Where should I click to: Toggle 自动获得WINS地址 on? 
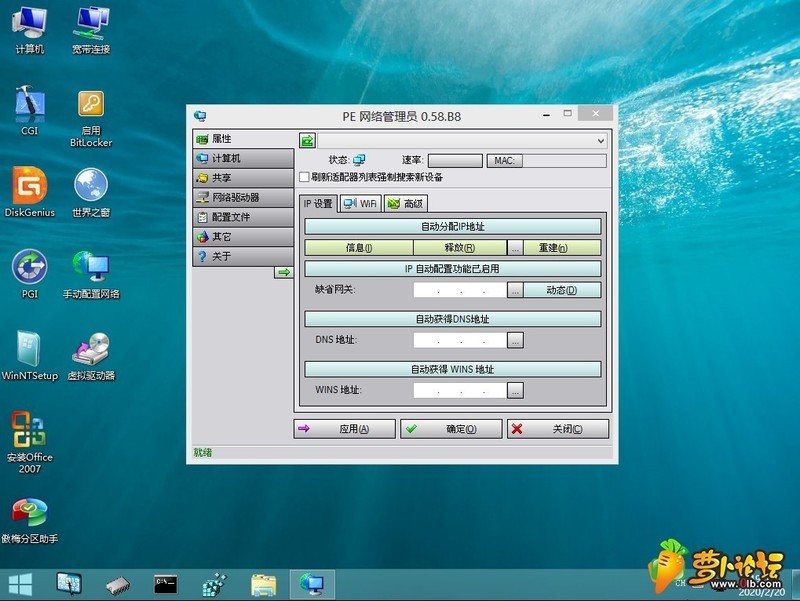pyautogui.click(x=450, y=368)
